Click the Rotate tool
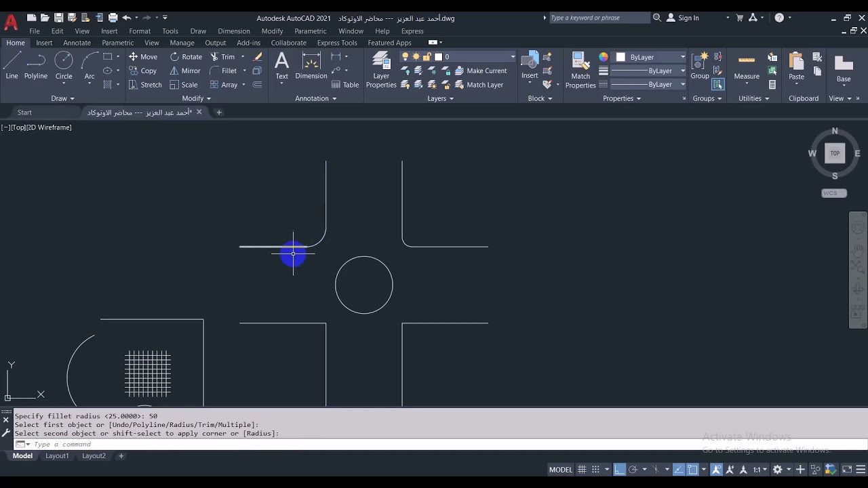 click(x=186, y=57)
